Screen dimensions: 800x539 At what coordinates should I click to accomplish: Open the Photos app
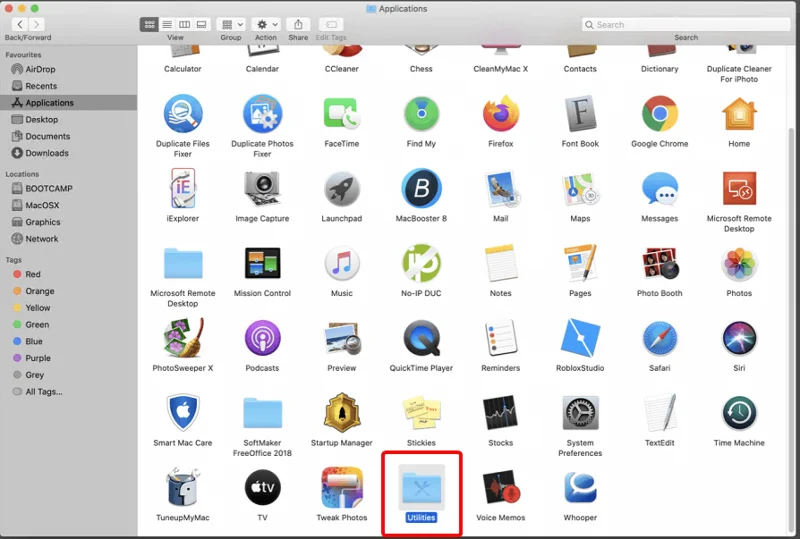point(739,263)
